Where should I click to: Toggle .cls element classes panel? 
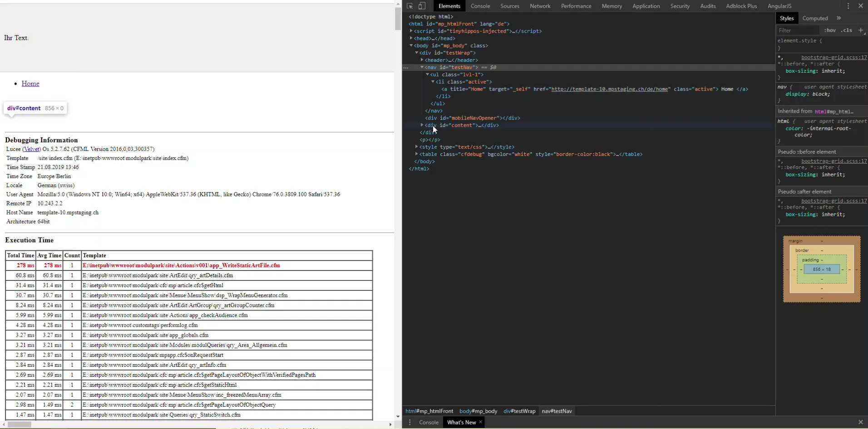[846, 30]
